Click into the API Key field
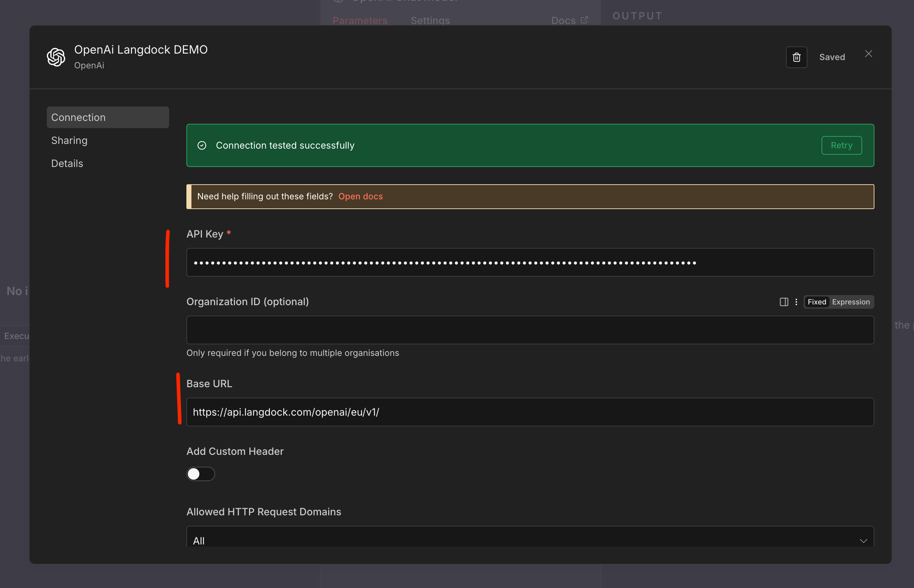This screenshot has height=588, width=914. pyautogui.click(x=529, y=262)
